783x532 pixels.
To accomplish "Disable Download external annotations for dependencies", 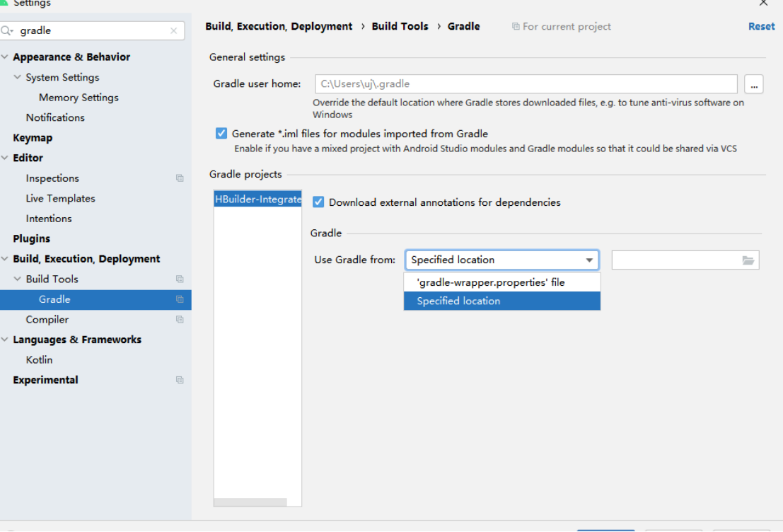I will coord(318,202).
